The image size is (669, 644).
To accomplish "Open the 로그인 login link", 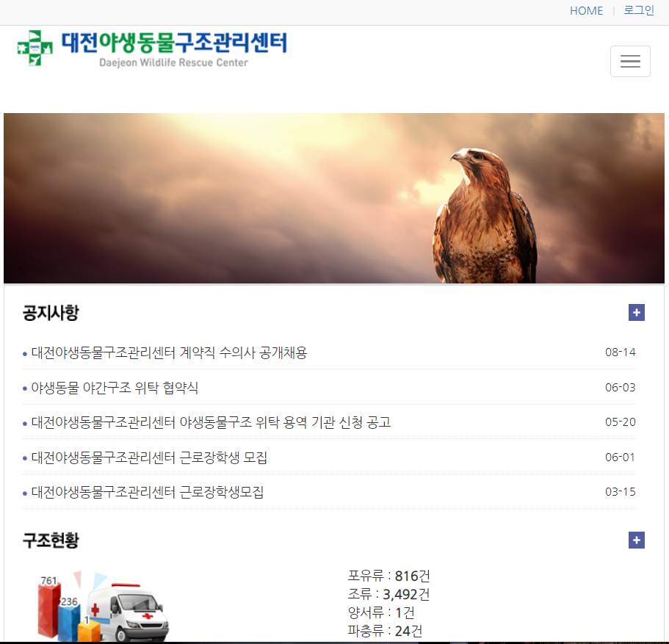I will tap(639, 10).
